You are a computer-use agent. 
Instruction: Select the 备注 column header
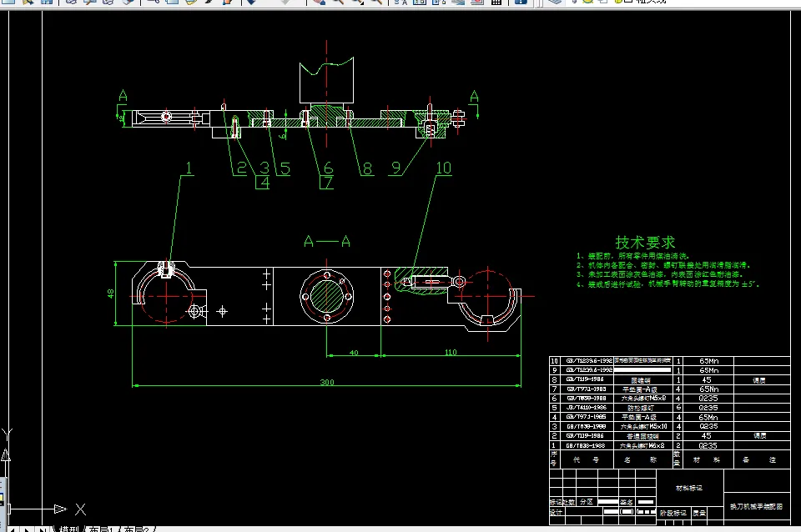coord(759,459)
